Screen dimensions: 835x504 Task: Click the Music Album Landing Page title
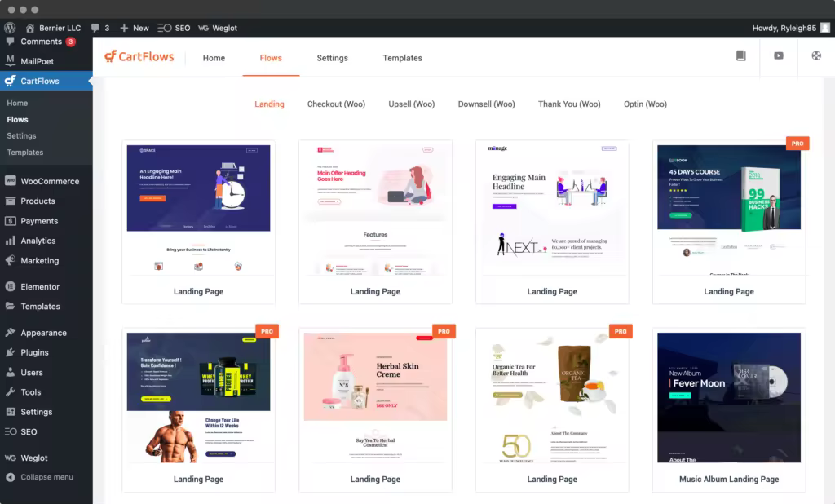(x=729, y=479)
